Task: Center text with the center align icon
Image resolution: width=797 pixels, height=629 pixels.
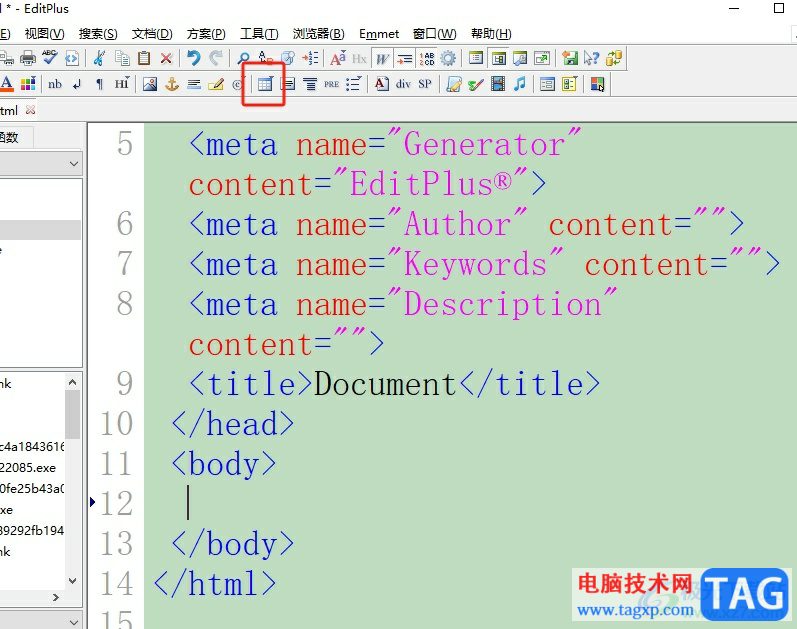Action: (310, 84)
